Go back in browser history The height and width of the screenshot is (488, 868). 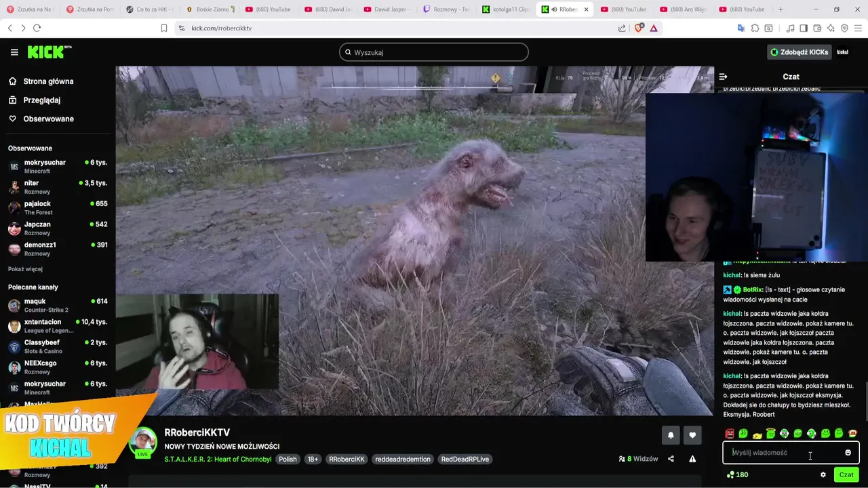click(9, 28)
